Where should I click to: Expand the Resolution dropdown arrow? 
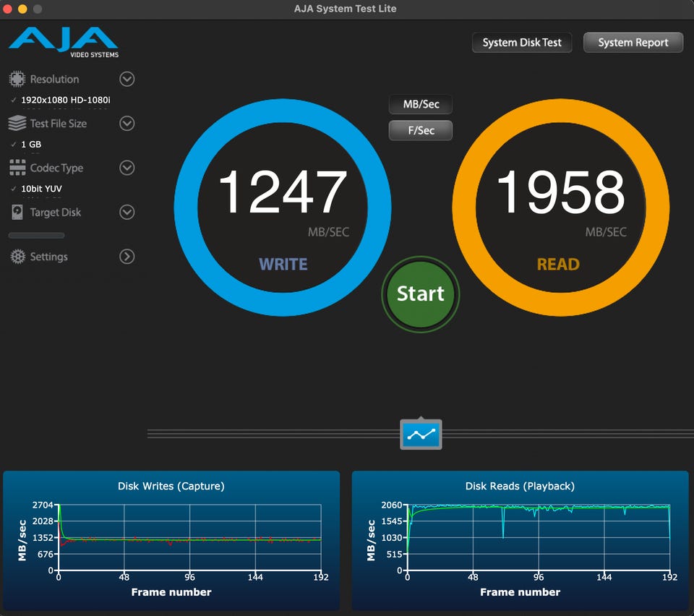[x=127, y=80]
